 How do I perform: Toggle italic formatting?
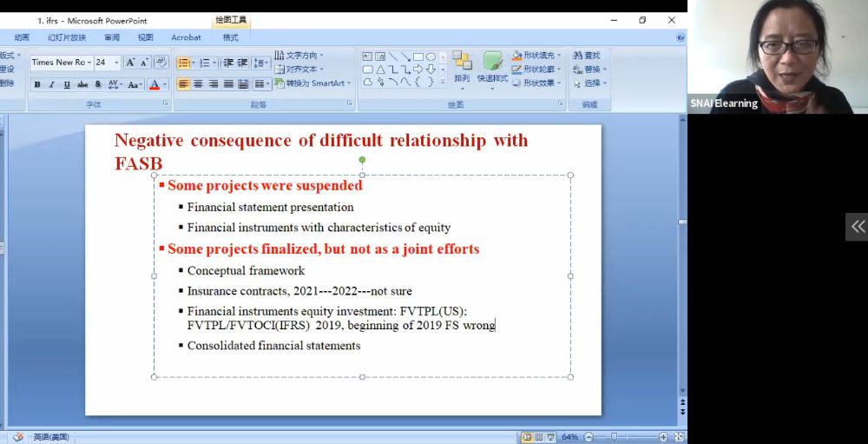click(52, 84)
